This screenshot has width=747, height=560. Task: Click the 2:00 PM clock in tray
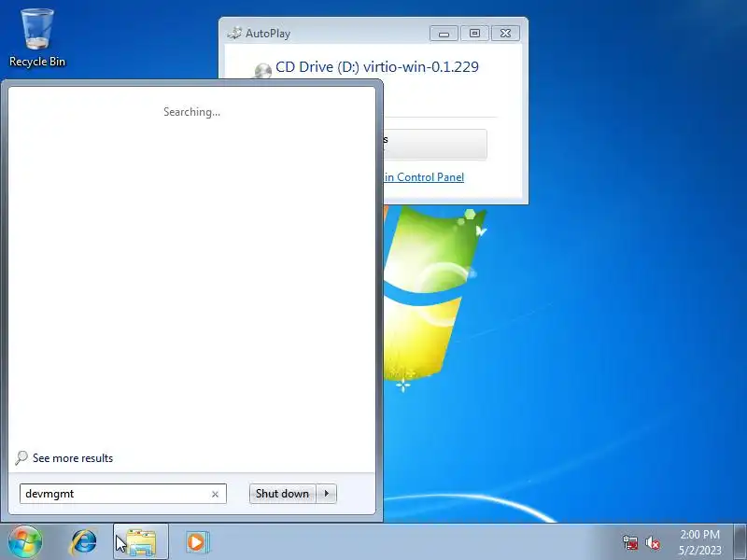point(699,534)
